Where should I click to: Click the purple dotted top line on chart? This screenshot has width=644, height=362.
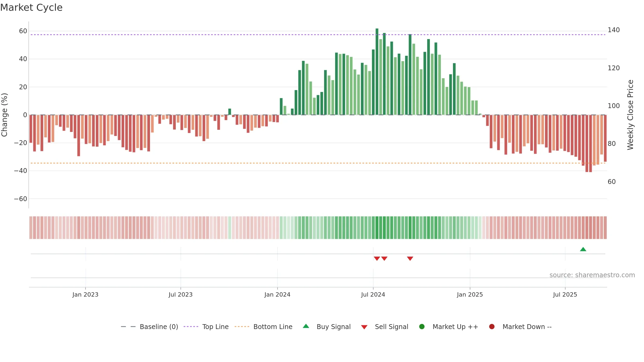pos(318,35)
